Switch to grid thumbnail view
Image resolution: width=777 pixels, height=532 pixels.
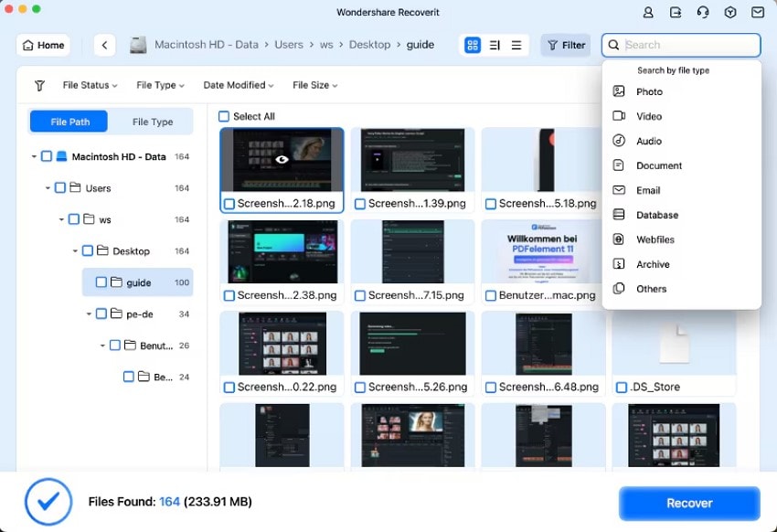click(473, 45)
